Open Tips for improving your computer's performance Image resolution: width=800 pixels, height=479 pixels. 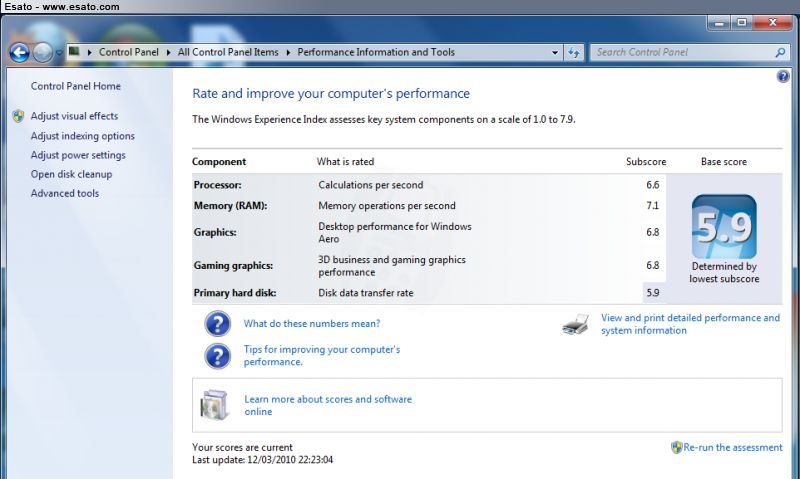(321, 356)
